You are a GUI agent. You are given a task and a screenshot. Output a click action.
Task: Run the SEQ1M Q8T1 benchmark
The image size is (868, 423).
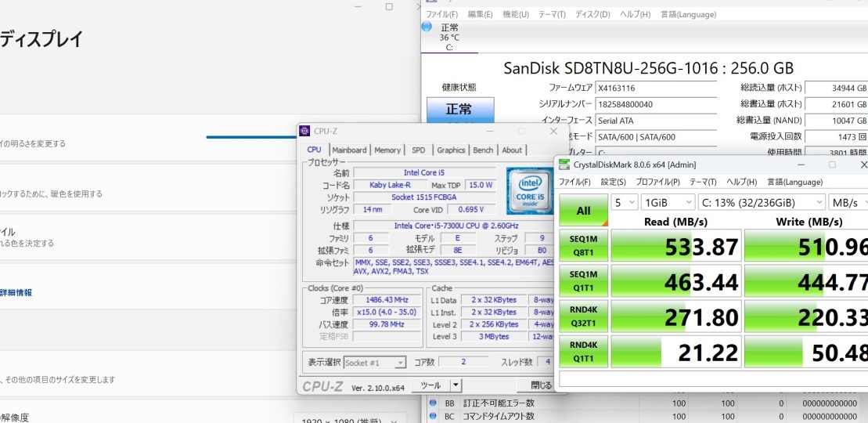coord(583,245)
